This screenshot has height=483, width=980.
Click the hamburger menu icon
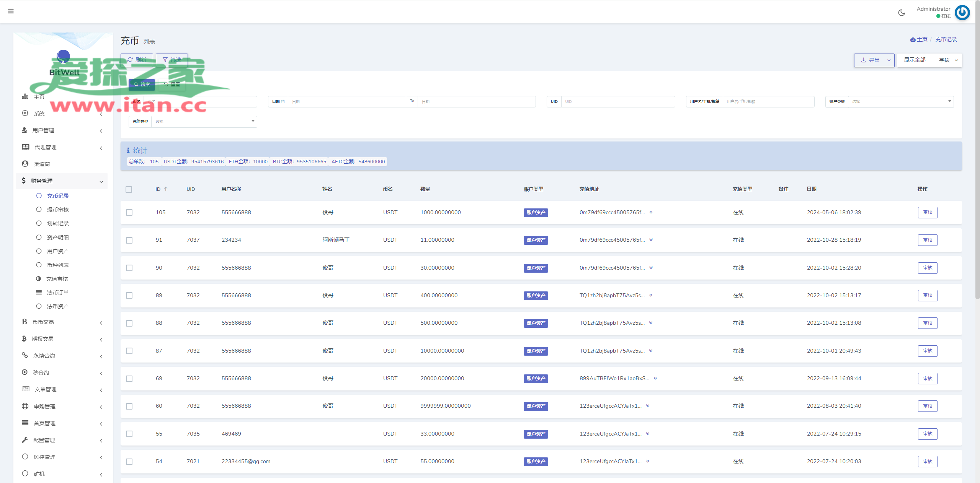click(x=11, y=11)
